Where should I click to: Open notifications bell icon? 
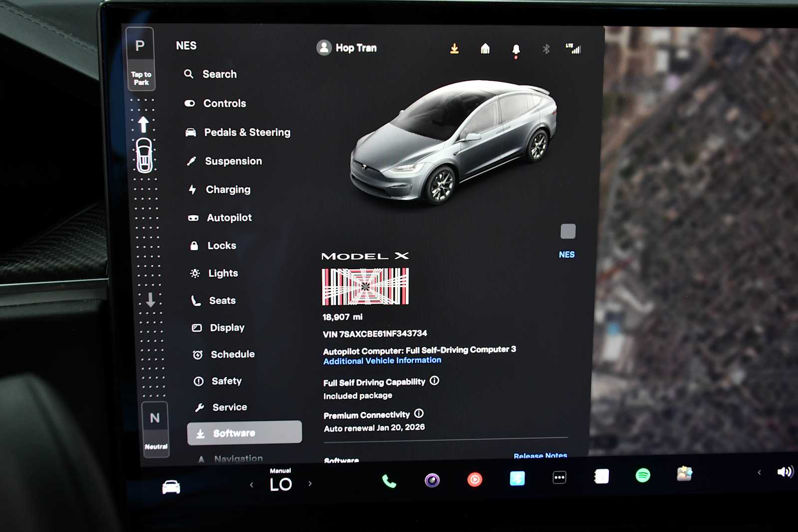[x=516, y=50]
